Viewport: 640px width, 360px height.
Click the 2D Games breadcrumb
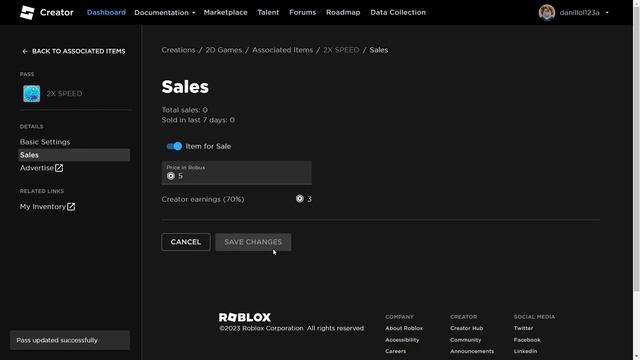(223, 50)
